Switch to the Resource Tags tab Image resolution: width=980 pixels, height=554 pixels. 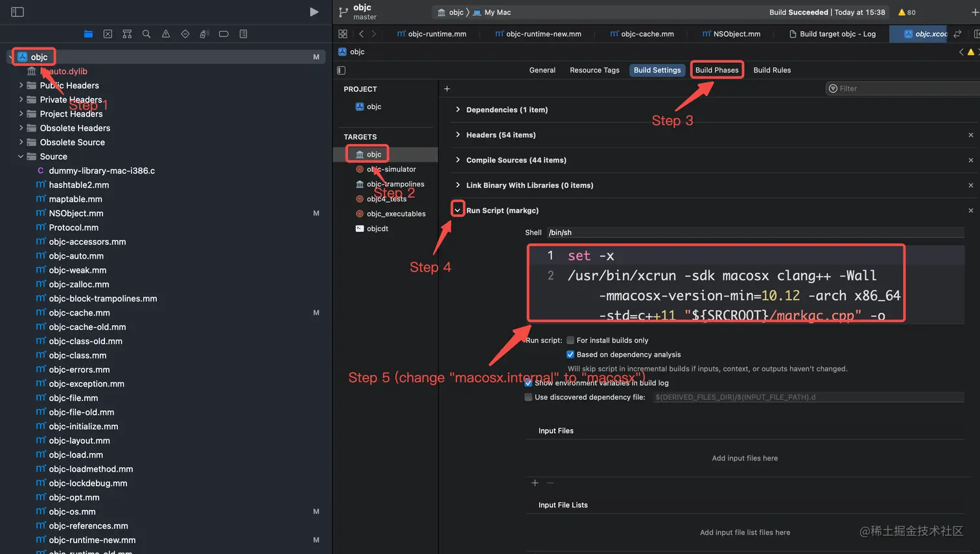(594, 70)
